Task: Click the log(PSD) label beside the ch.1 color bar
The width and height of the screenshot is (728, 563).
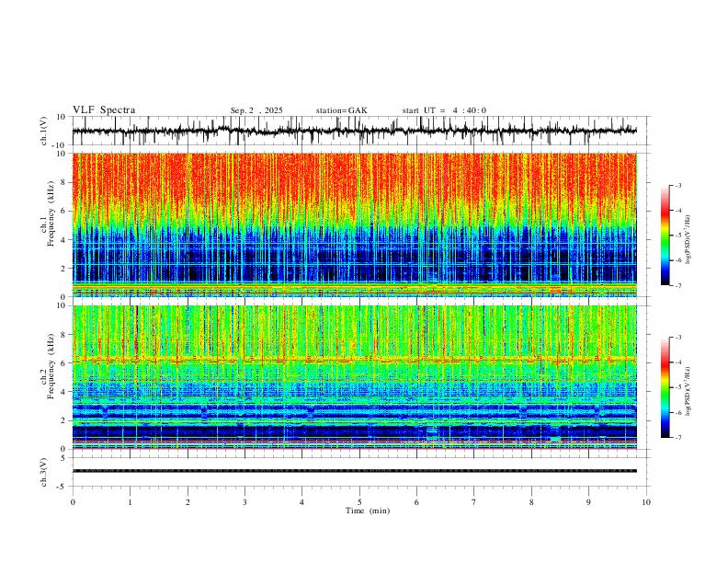Action: pyautogui.click(x=688, y=239)
